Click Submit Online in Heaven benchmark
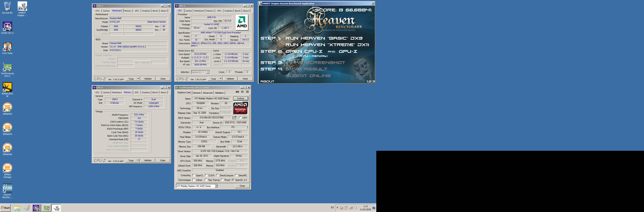The width and height of the screenshot is (644, 212). (x=308, y=76)
